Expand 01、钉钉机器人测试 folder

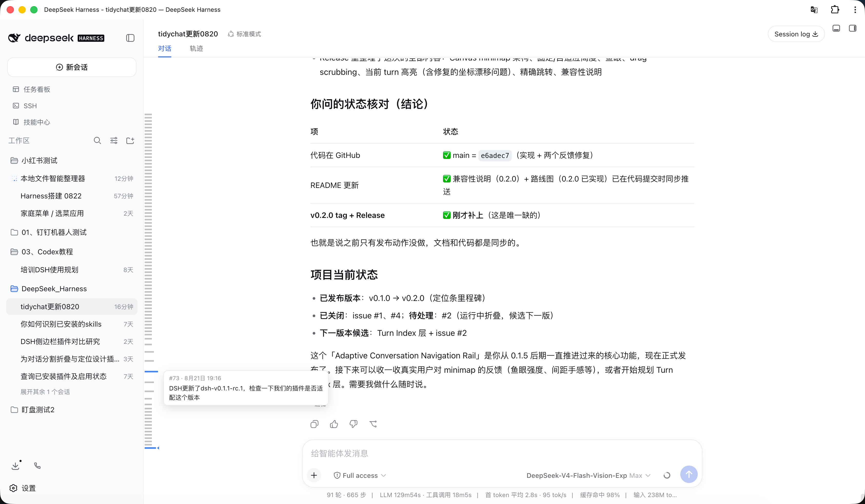72,232
